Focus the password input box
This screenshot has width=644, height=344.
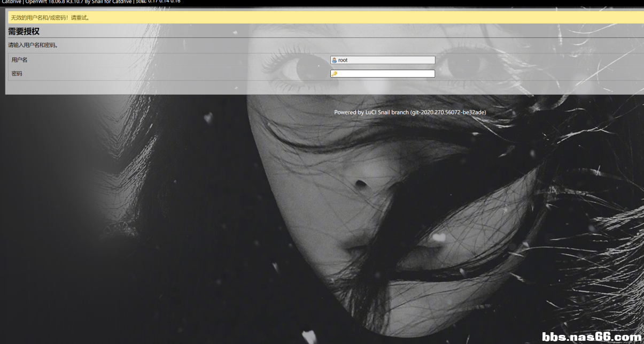pyautogui.click(x=385, y=74)
